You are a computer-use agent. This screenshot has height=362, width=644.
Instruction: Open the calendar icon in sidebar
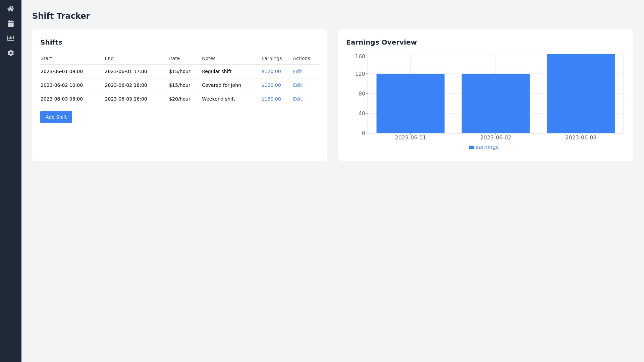click(x=11, y=23)
